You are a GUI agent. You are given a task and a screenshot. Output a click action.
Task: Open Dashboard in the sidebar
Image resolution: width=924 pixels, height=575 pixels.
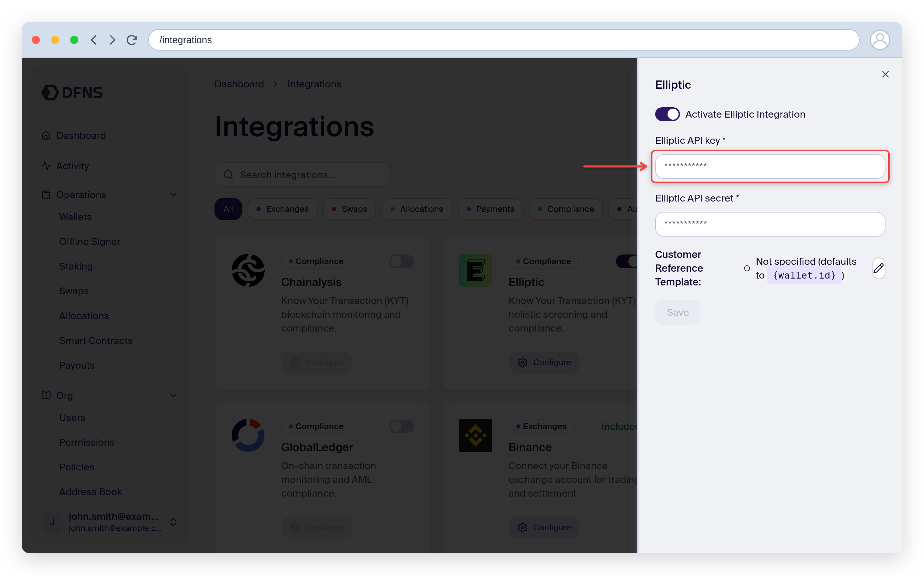[81, 135]
